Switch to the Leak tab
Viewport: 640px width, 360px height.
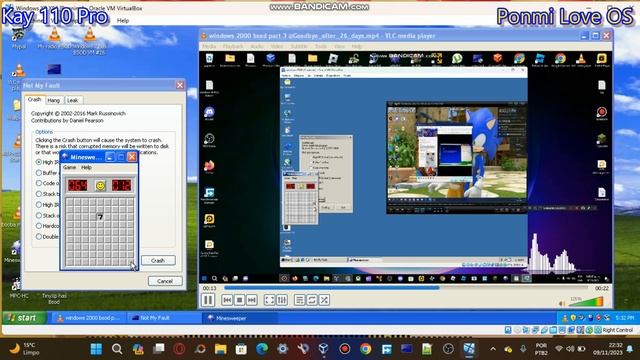[72, 100]
